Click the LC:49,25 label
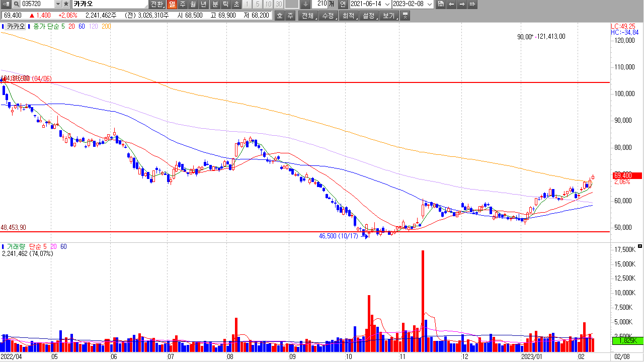The height and width of the screenshot is (362, 644). (623, 26)
